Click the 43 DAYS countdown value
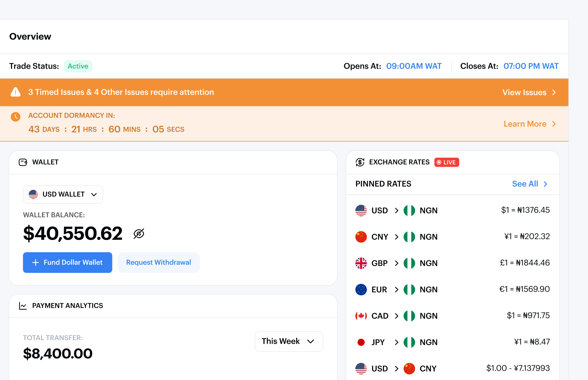Viewport: 588px width, 380px height. pos(44,129)
